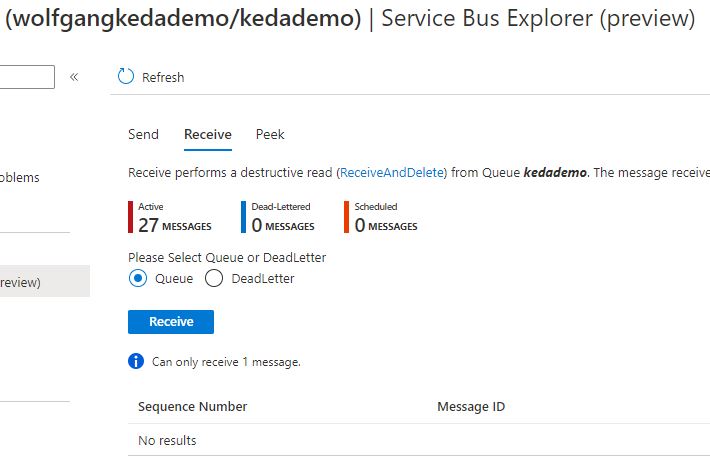The image size is (710, 461).
Task: Click the blue info icon
Action: [x=136, y=361]
